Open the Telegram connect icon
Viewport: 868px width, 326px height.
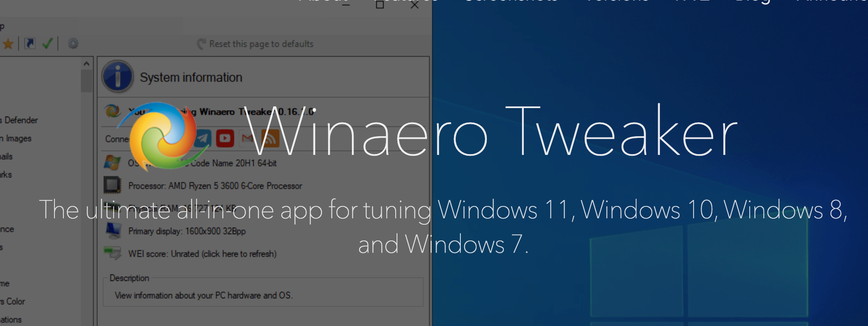coord(203,138)
